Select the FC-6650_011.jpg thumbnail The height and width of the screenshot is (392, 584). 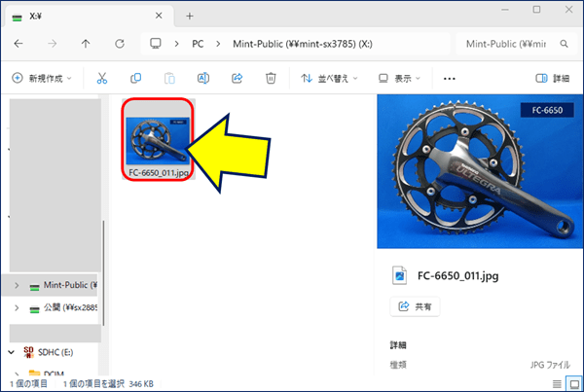click(158, 140)
